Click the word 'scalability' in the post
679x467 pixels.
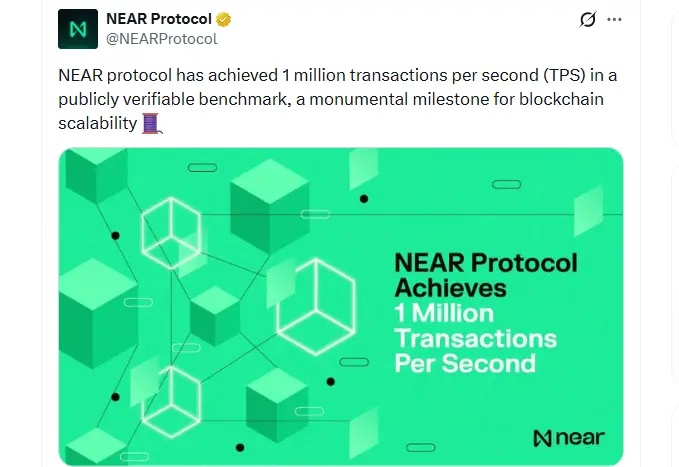(x=97, y=124)
